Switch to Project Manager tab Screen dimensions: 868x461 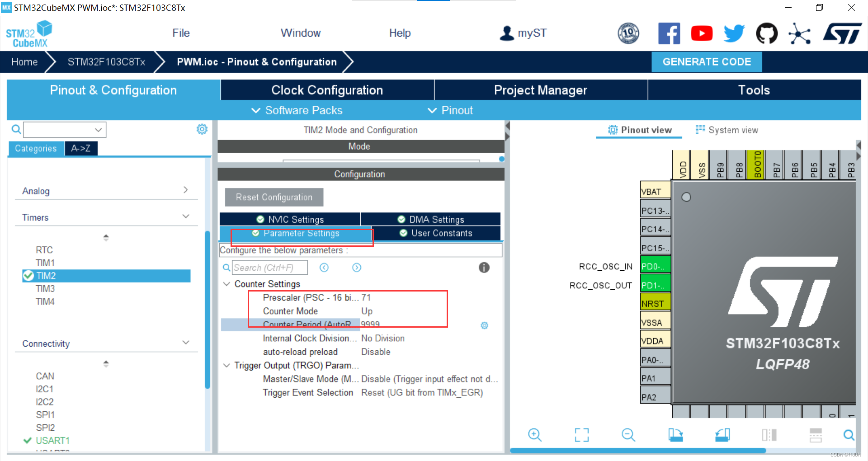(x=541, y=90)
